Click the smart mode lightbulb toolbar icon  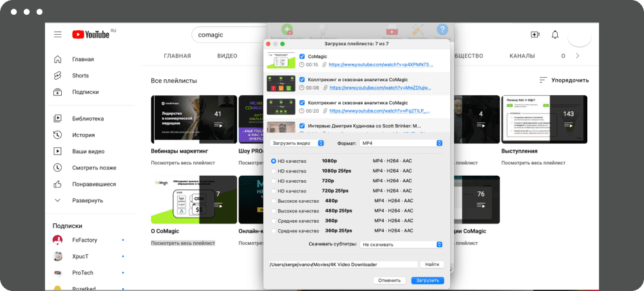pos(323,30)
